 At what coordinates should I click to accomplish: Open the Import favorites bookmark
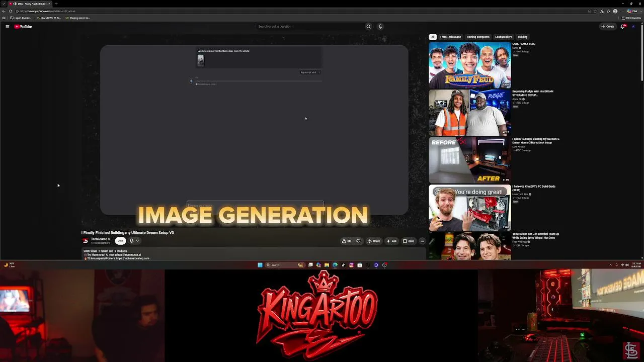21,18
